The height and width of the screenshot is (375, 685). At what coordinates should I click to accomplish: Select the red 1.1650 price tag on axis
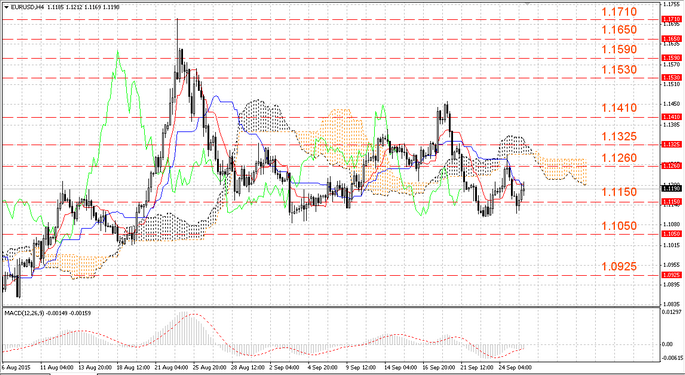671,39
